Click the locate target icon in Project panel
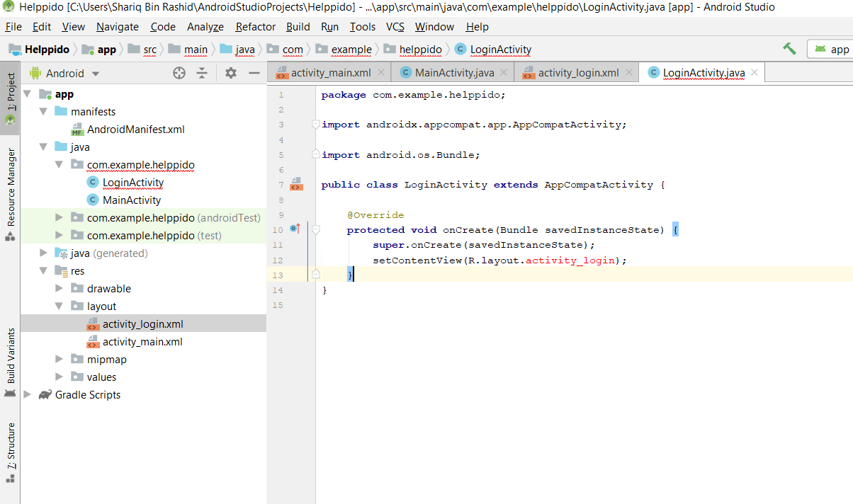Screen dimensions: 853x504 tap(179, 73)
